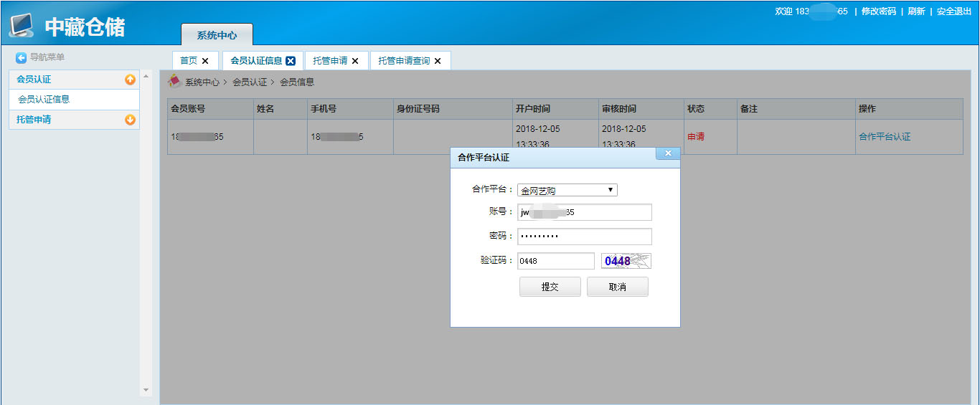Expand the 托管申请 sidebar section
The width and height of the screenshot is (980, 405).
[x=130, y=120]
